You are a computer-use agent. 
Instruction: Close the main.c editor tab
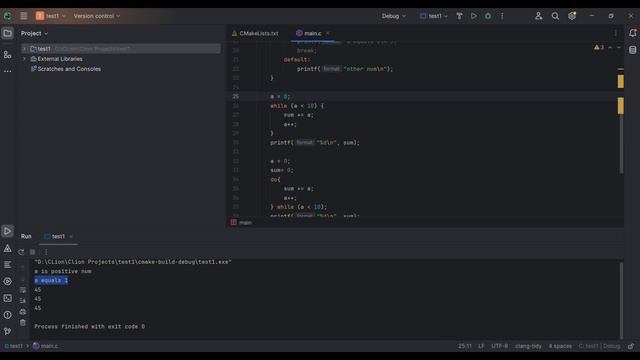click(328, 33)
